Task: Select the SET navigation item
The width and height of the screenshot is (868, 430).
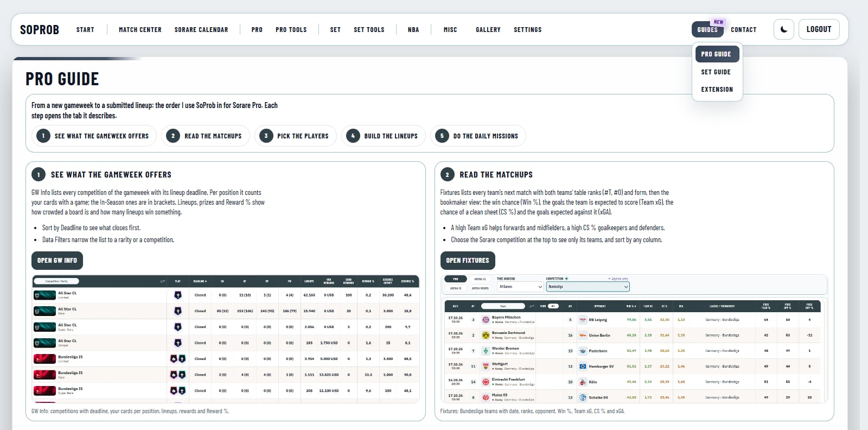Action: coord(335,29)
